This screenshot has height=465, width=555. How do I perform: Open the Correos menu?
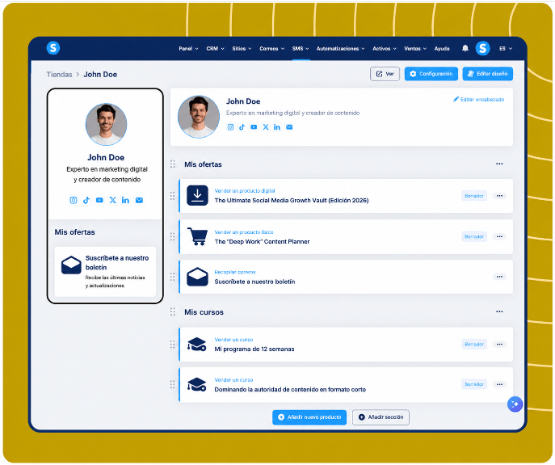[x=272, y=48]
